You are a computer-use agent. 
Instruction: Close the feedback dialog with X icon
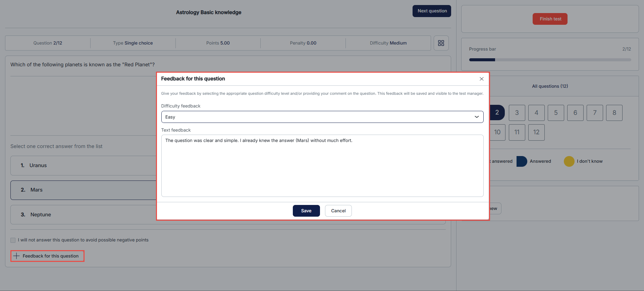[481, 79]
